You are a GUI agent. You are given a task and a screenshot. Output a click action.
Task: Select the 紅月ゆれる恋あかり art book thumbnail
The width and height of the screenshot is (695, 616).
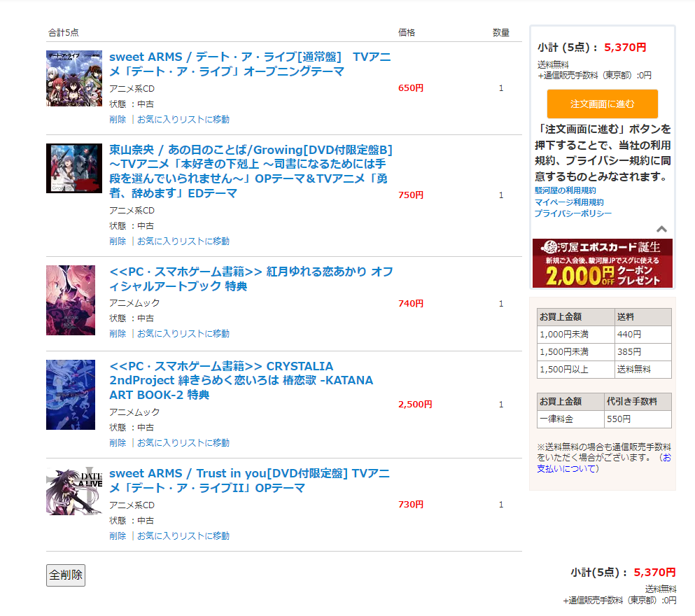pos(71,300)
